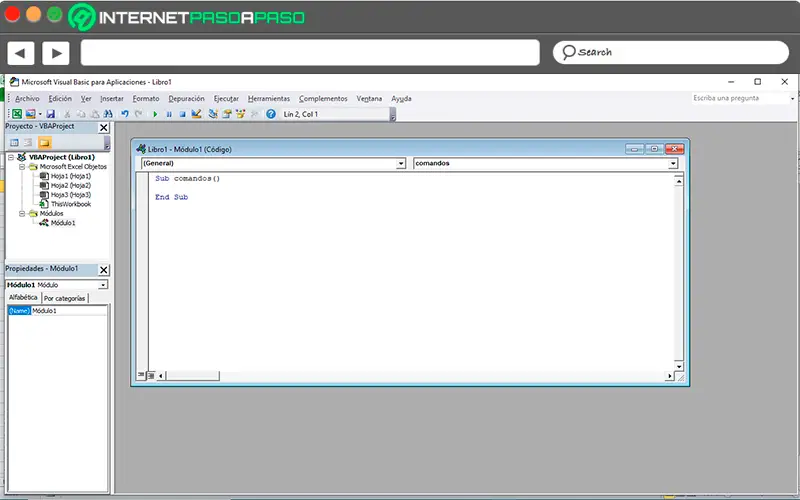Click the View Code icon in Proyecto panel
The width and height of the screenshot is (800, 500).
pyautogui.click(x=14, y=142)
